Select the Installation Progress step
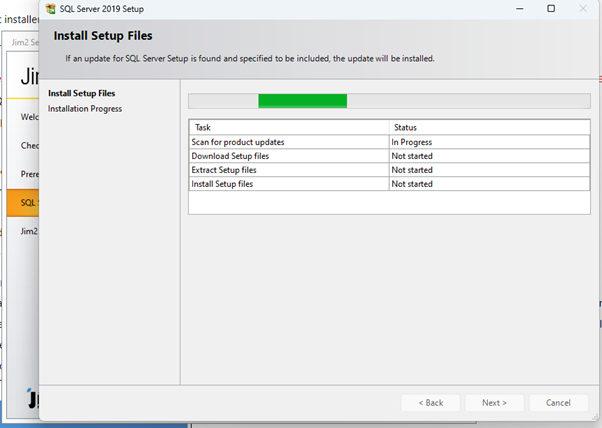 (x=84, y=109)
